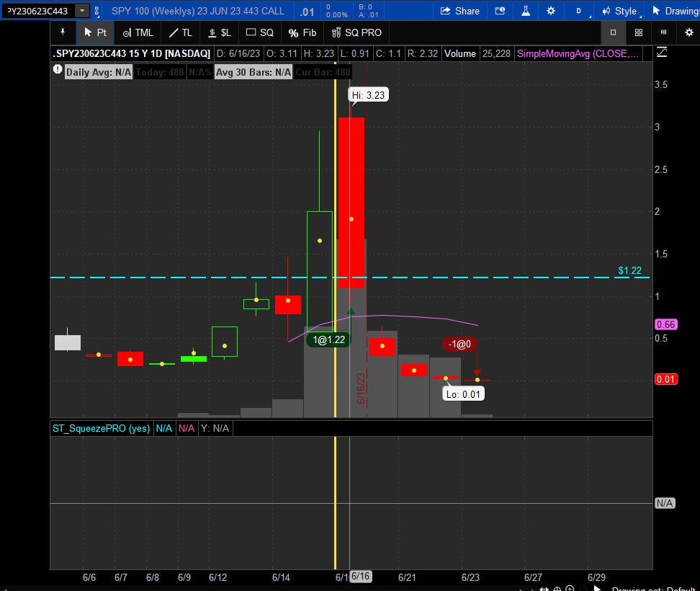Open chart settings gear in blue bar
700x591 pixels.
(x=551, y=11)
